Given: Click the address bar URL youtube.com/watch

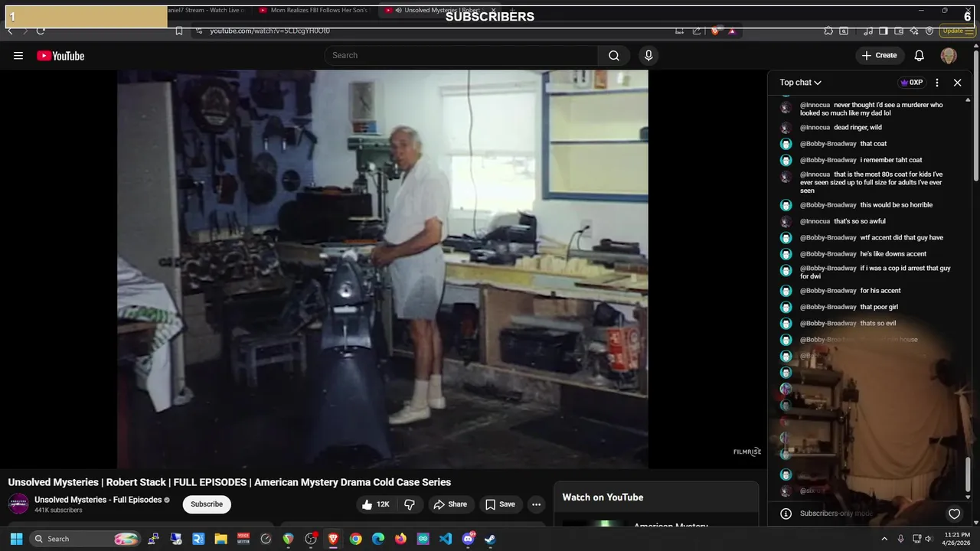Looking at the screenshot, I should tap(270, 31).
